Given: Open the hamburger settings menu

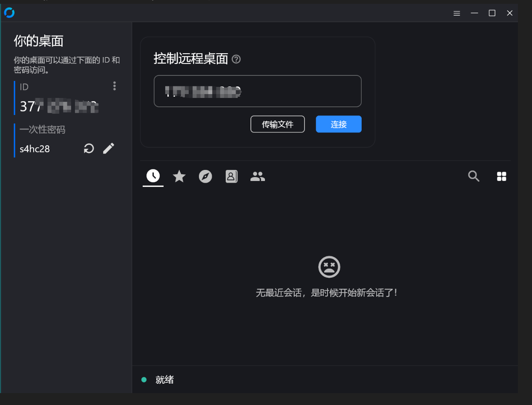Looking at the screenshot, I should point(457,13).
